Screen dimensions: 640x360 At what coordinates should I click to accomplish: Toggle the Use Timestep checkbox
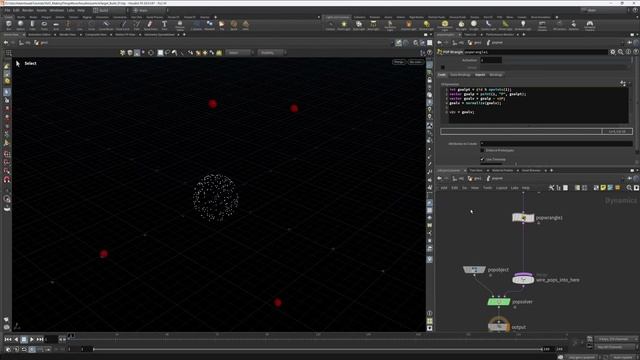pos(482,159)
